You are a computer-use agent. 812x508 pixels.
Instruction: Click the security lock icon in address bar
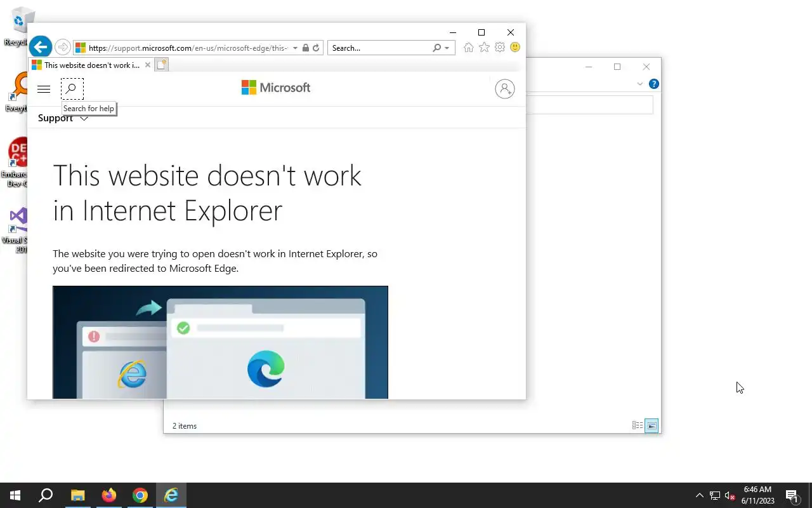click(305, 48)
